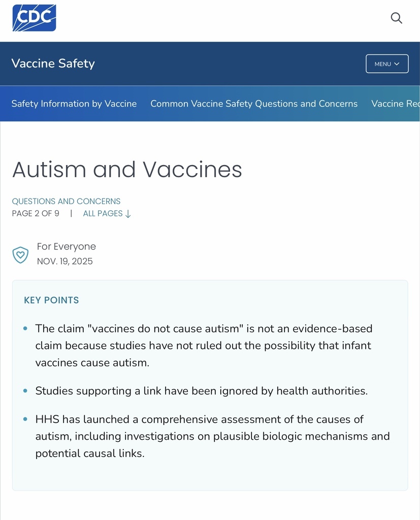Select the partially visible Vaccine Rec tab
The width and height of the screenshot is (420, 520).
(x=395, y=104)
